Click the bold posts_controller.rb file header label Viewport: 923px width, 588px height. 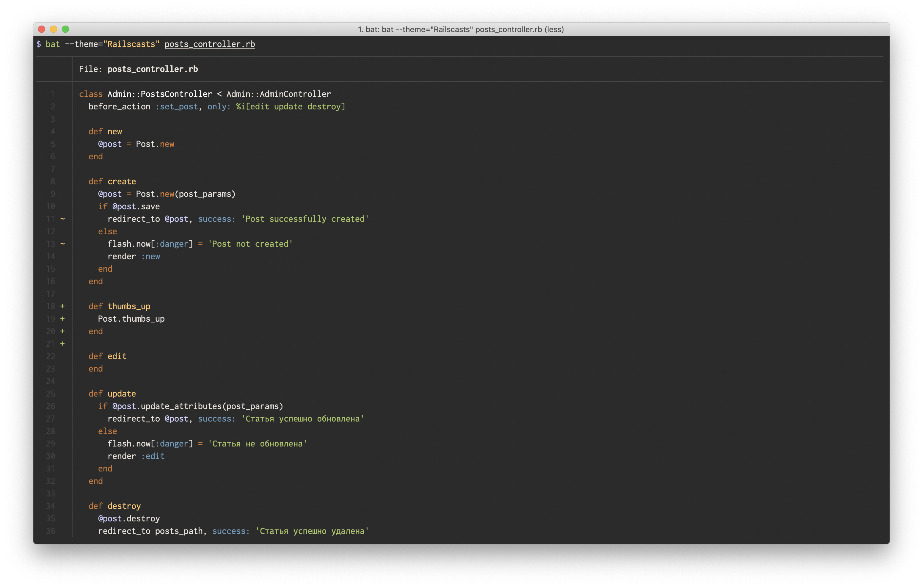tap(153, 69)
